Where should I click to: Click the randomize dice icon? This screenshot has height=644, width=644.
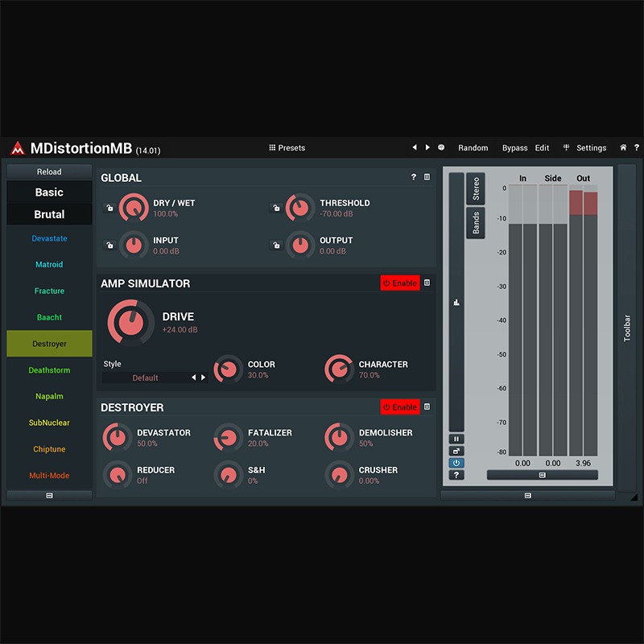click(x=441, y=147)
